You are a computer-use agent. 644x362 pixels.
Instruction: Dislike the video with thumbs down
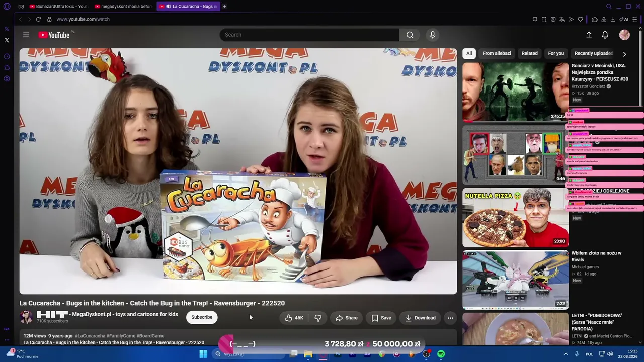tap(318, 318)
